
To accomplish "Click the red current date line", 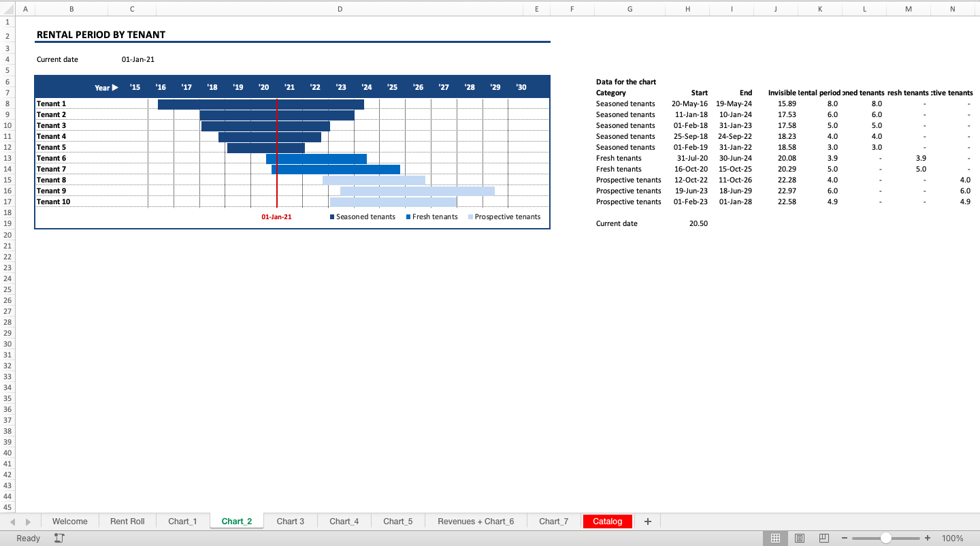I will [x=277, y=153].
